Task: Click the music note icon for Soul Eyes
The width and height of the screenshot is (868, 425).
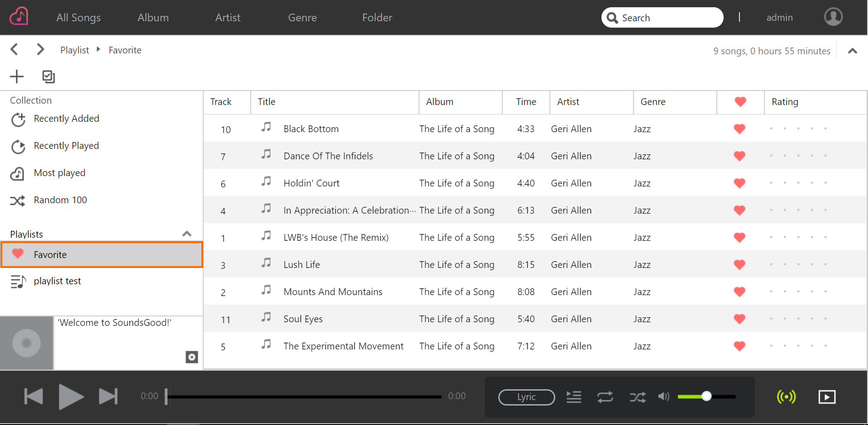Action: pyautogui.click(x=266, y=317)
